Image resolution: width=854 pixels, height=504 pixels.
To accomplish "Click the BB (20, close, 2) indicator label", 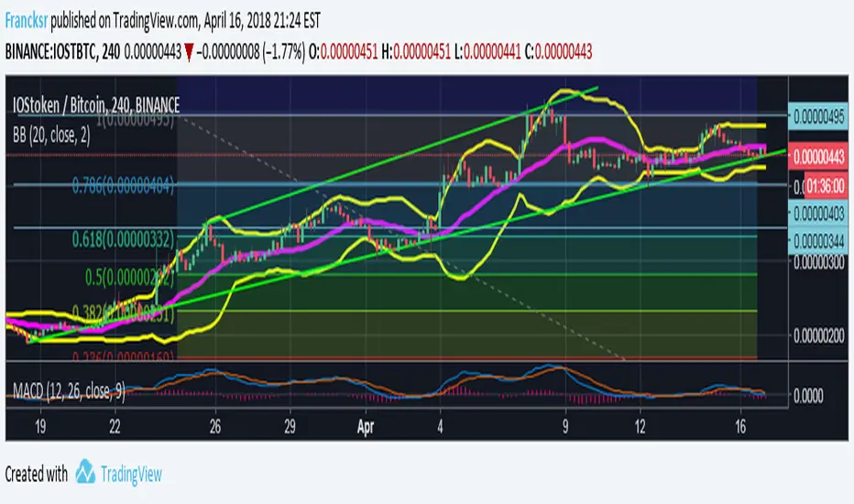I will [x=51, y=135].
